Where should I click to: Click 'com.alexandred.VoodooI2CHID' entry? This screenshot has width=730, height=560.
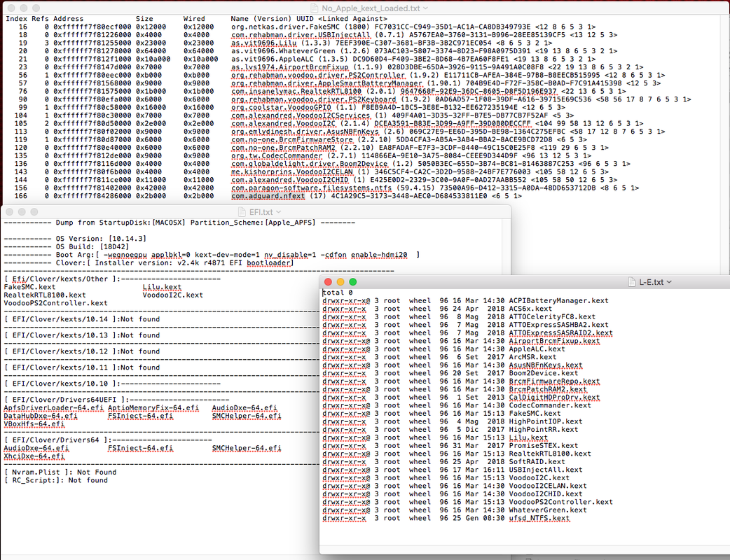[289, 180]
